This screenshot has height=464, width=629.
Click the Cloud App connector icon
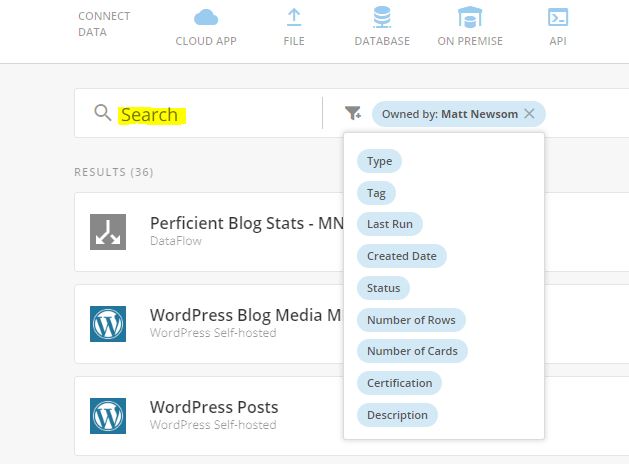tap(206, 18)
